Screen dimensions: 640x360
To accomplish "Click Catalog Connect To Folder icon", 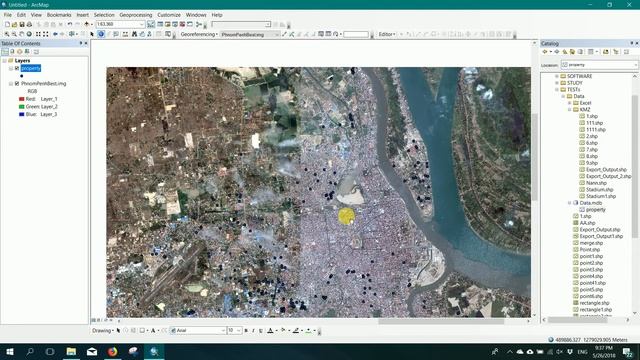I will [x=606, y=52].
